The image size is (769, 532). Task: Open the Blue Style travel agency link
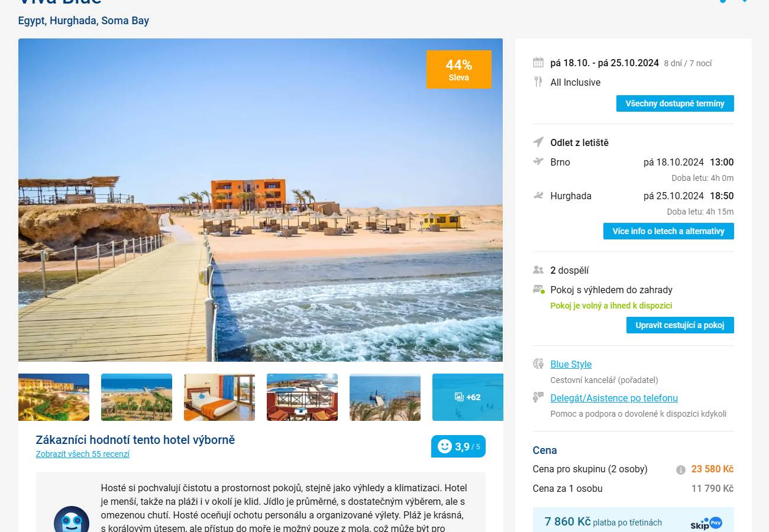(571, 364)
